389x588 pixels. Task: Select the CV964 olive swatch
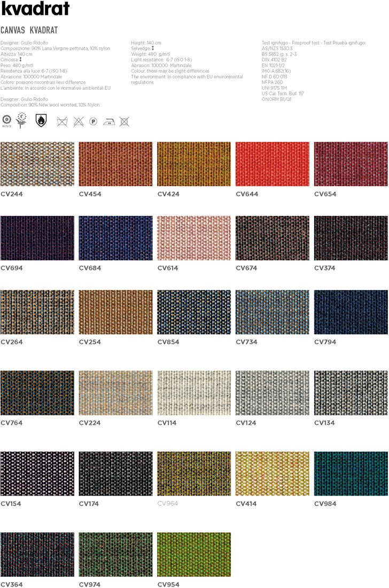194,474
